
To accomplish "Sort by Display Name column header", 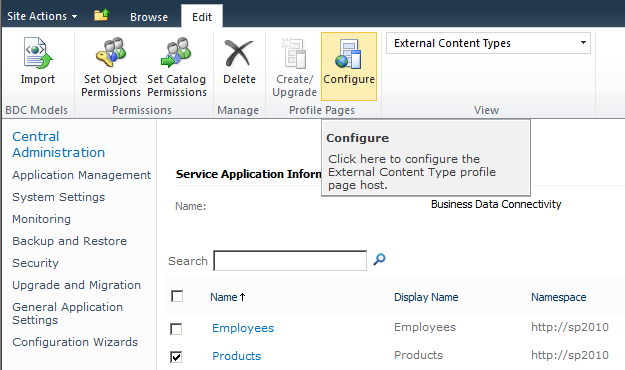I will [x=426, y=297].
